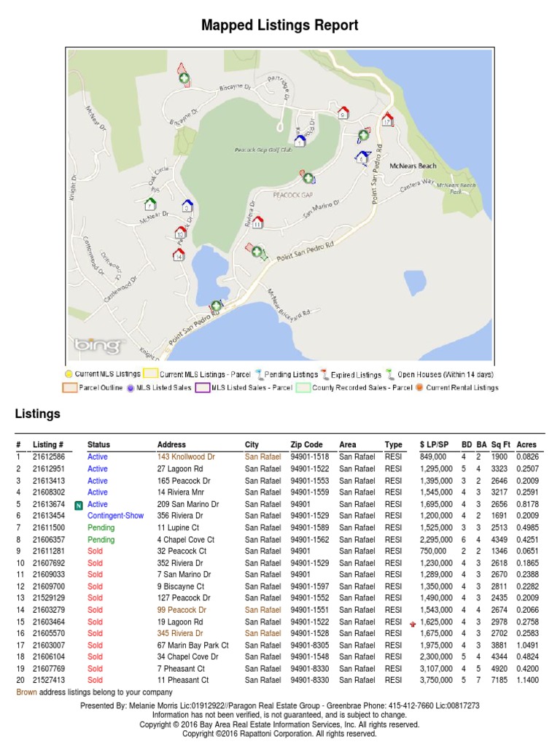Click the MLS Listed Sales - Parcel purple swatch

point(203,388)
